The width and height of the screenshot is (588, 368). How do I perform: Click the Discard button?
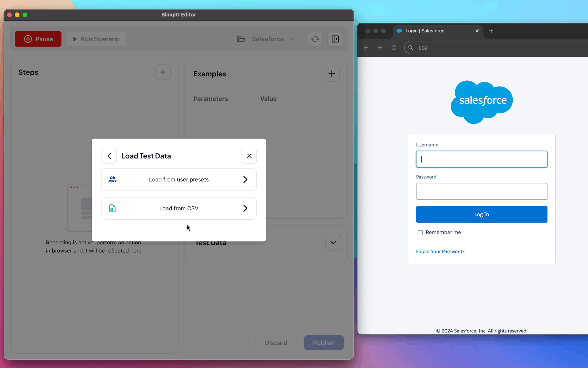[276, 343]
